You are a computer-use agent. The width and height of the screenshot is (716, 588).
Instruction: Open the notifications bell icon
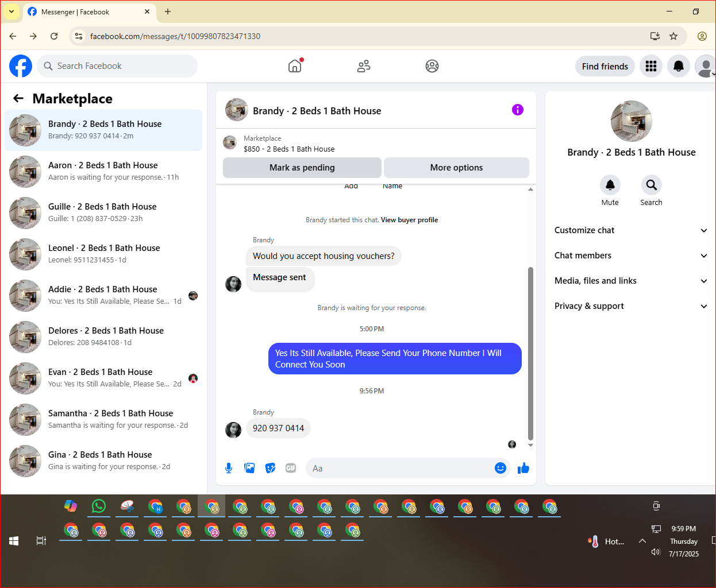679,66
